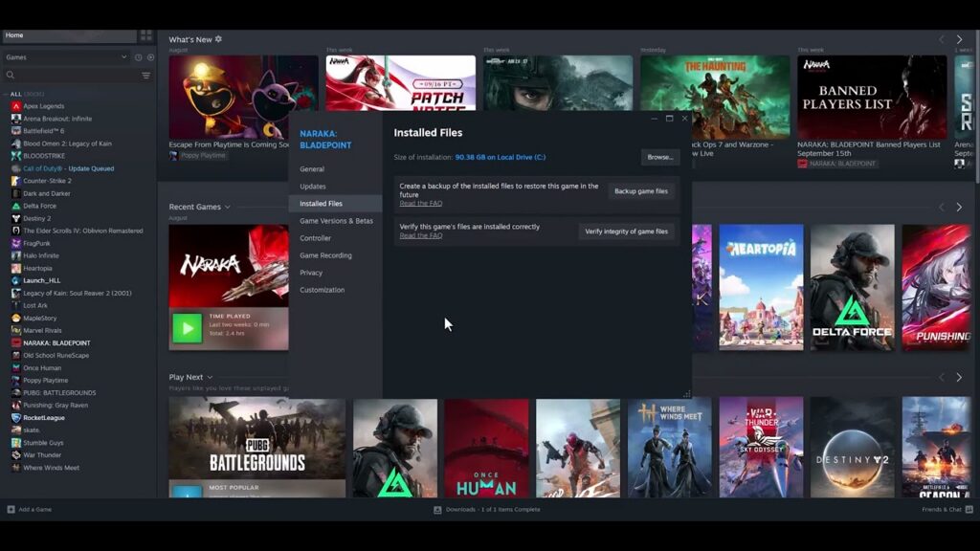Open the Friends & Chat icon
The image size is (980, 551).
(x=969, y=510)
